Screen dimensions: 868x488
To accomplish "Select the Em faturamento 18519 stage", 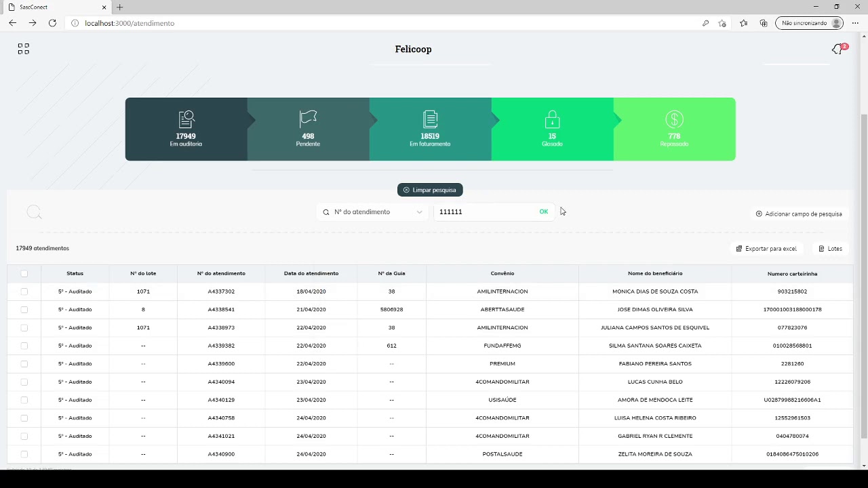I will point(431,129).
